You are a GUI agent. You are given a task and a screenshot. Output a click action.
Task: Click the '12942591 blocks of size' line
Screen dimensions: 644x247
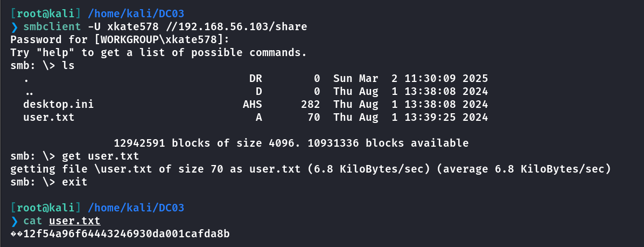pos(291,143)
